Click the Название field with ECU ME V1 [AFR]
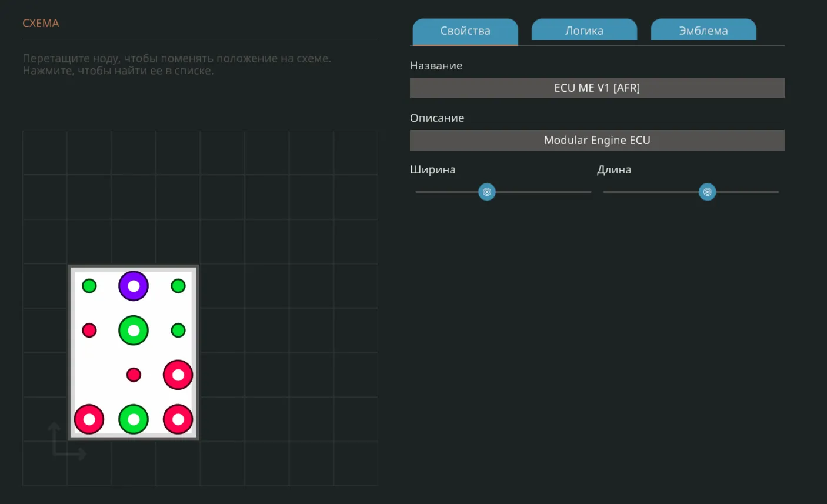The height and width of the screenshot is (504, 827). (x=597, y=88)
